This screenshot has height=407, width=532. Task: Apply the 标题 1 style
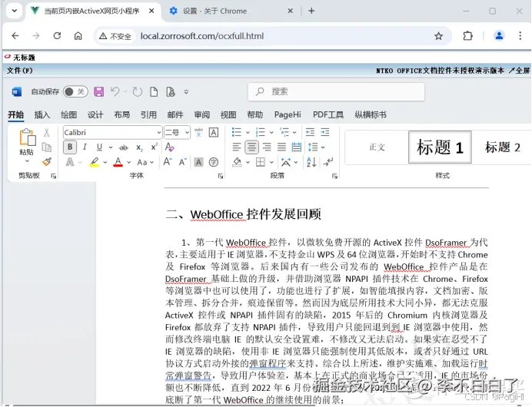click(x=440, y=147)
